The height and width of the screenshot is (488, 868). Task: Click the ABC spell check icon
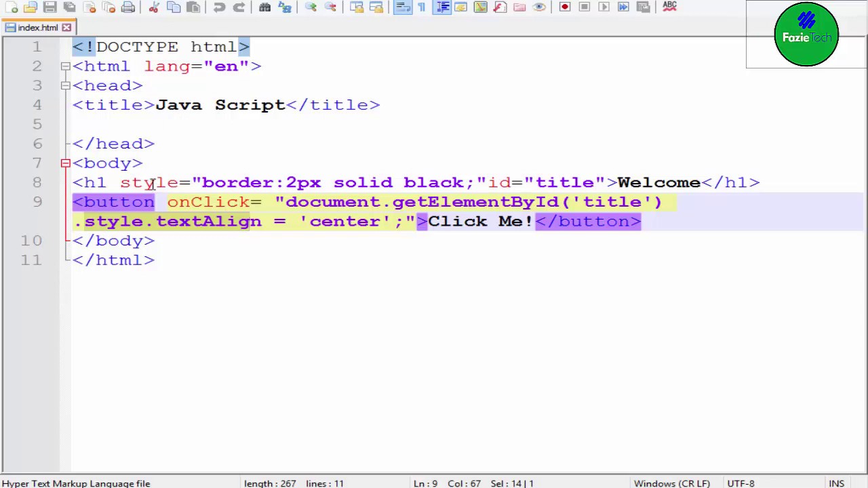tap(669, 7)
